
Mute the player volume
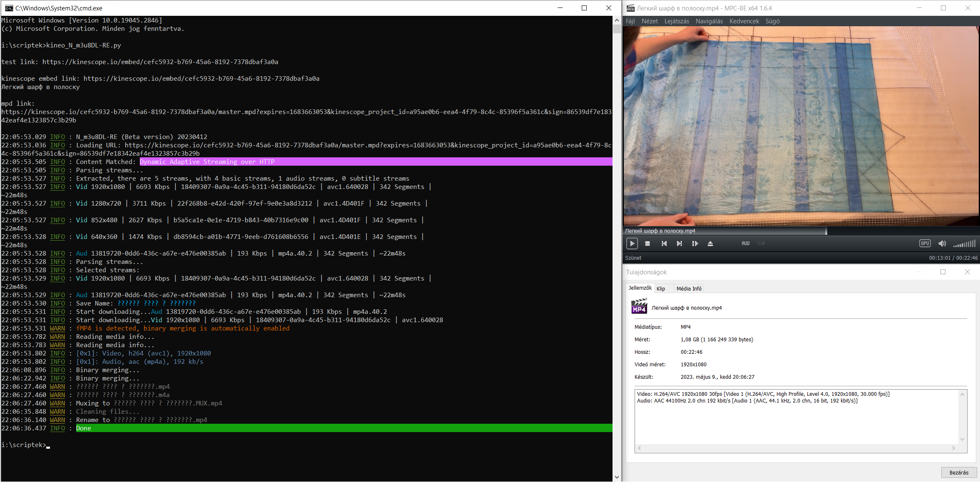(942, 243)
